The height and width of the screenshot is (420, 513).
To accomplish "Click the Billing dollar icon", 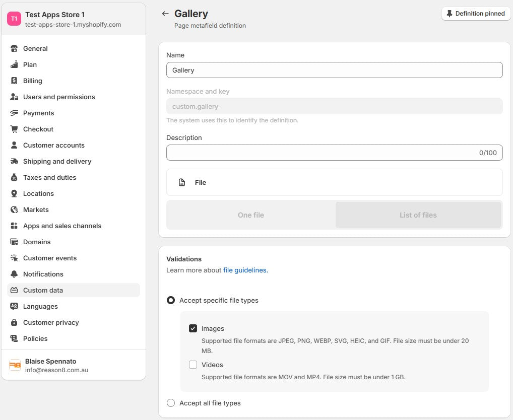I will point(14,81).
